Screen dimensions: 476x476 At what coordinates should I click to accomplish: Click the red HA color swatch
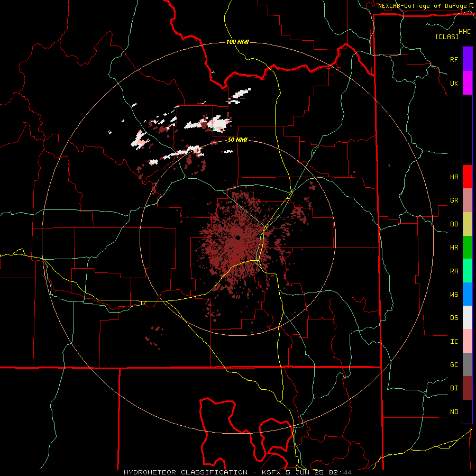(x=467, y=177)
